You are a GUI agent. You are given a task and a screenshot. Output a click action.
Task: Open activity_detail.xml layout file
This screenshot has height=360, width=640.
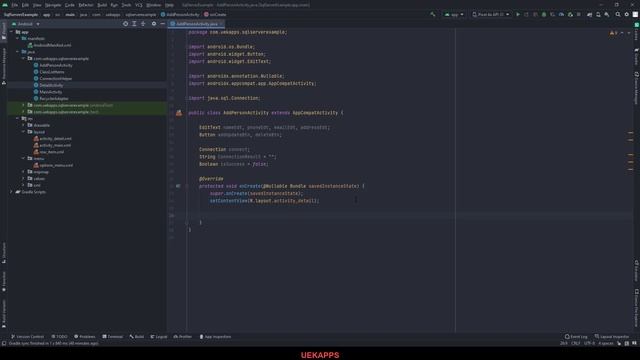point(55,139)
